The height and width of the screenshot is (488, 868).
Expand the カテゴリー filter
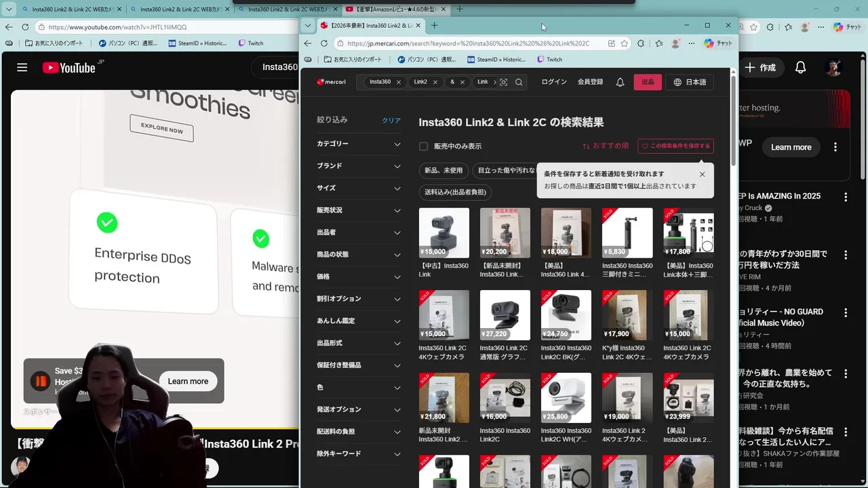click(359, 144)
